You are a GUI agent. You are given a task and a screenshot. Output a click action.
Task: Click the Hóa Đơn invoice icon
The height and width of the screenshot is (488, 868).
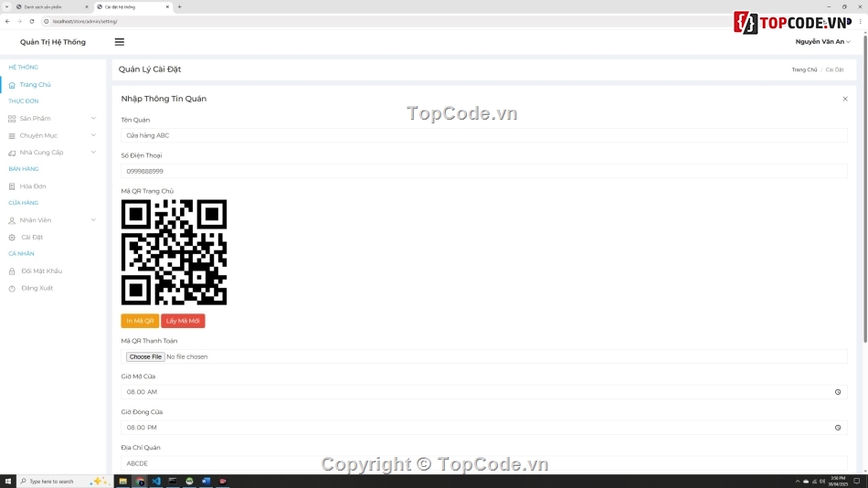12,186
